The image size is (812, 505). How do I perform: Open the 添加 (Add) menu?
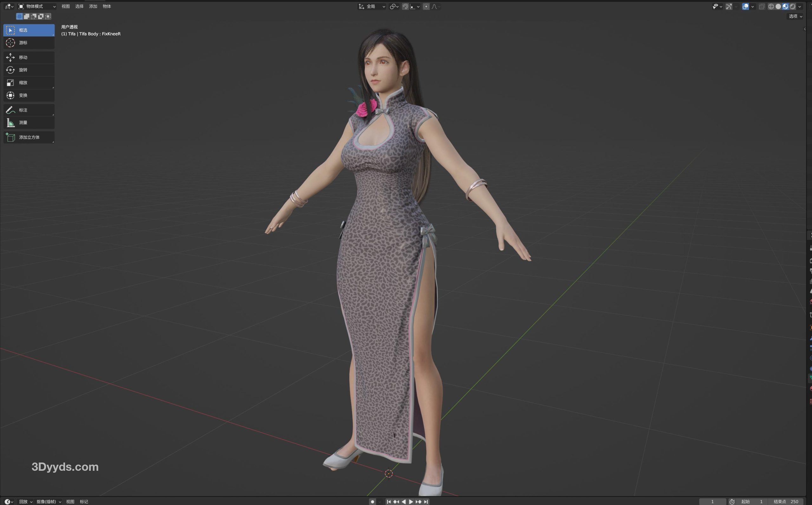coord(93,6)
